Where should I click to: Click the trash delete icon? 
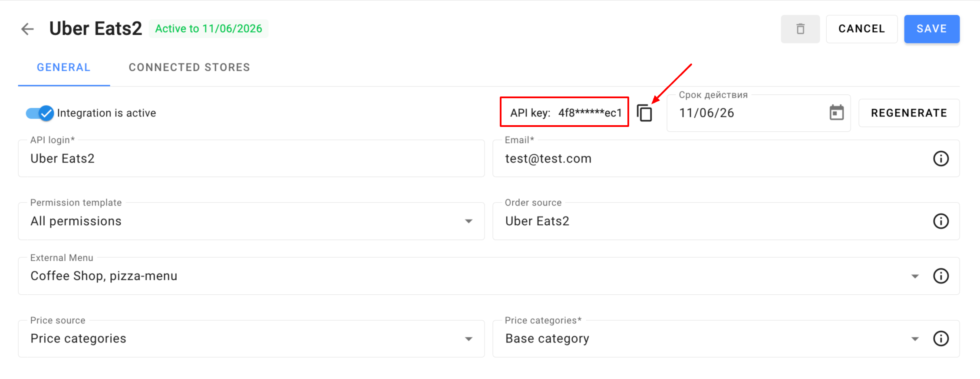point(800,29)
